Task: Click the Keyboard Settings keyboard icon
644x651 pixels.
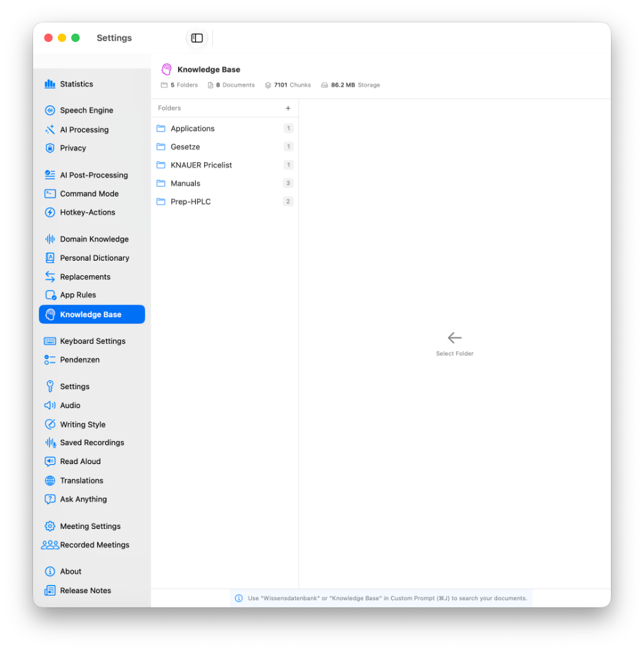Action: tap(50, 341)
